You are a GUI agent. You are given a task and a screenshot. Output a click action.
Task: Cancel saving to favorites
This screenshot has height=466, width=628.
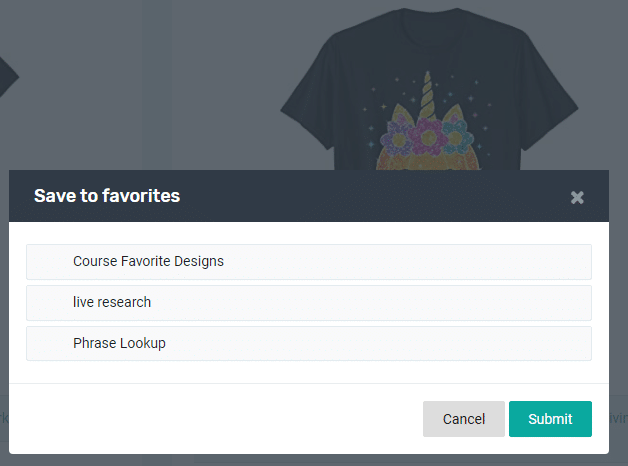coord(464,419)
